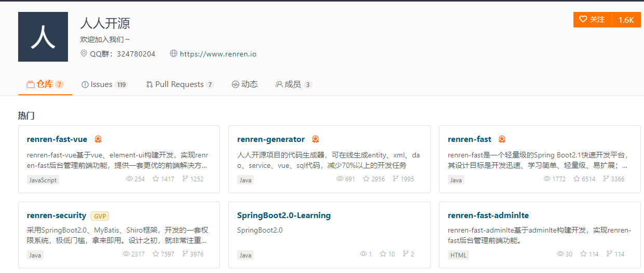Open the renren-fast-adminlte repository
This screenshot has height=273, width=644.
(x=488, y=215)
